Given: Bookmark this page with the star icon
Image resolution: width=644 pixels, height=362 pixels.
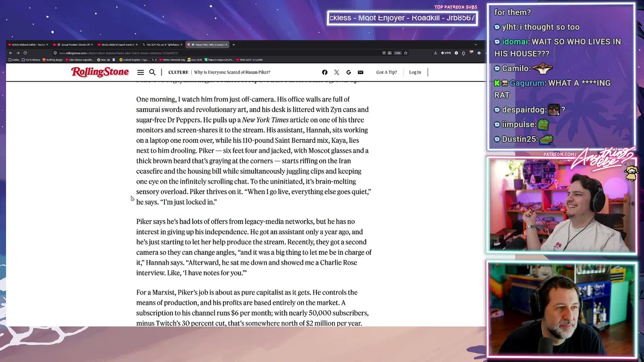Looking at the screenshot, I should pos(406,53).
